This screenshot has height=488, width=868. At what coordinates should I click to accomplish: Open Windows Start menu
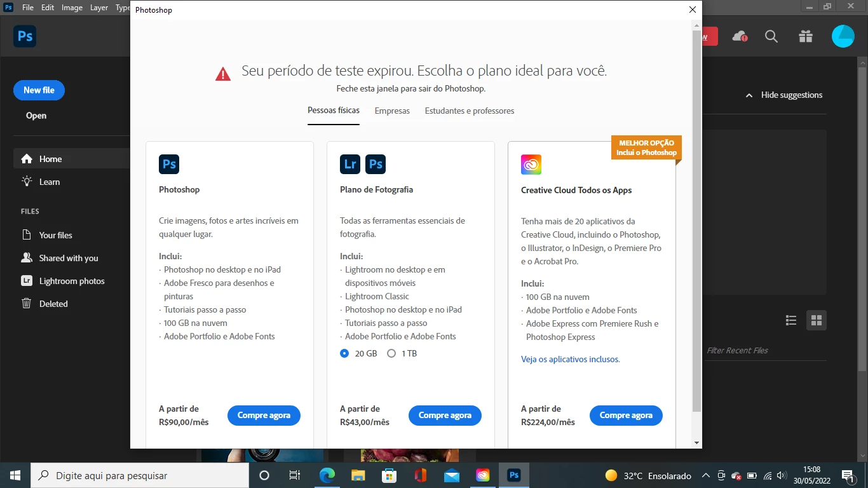[x=15, y=475]
